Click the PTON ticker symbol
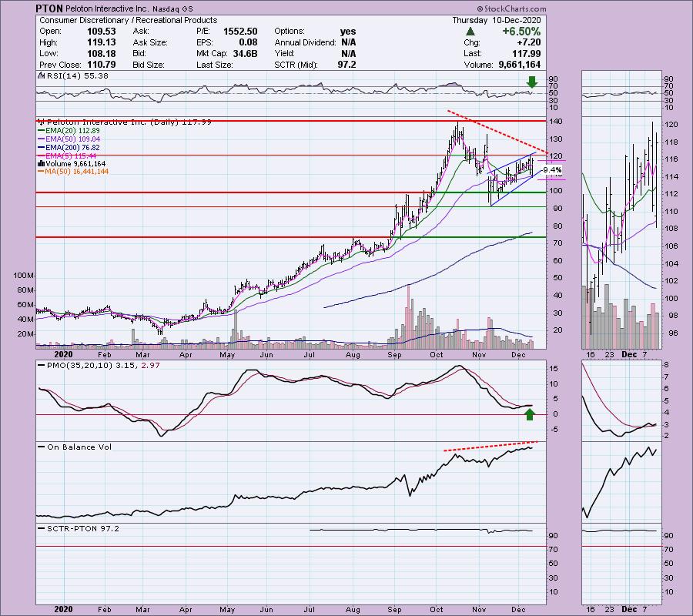Screen dimensions: 693x616 click(x=49, y=8)
